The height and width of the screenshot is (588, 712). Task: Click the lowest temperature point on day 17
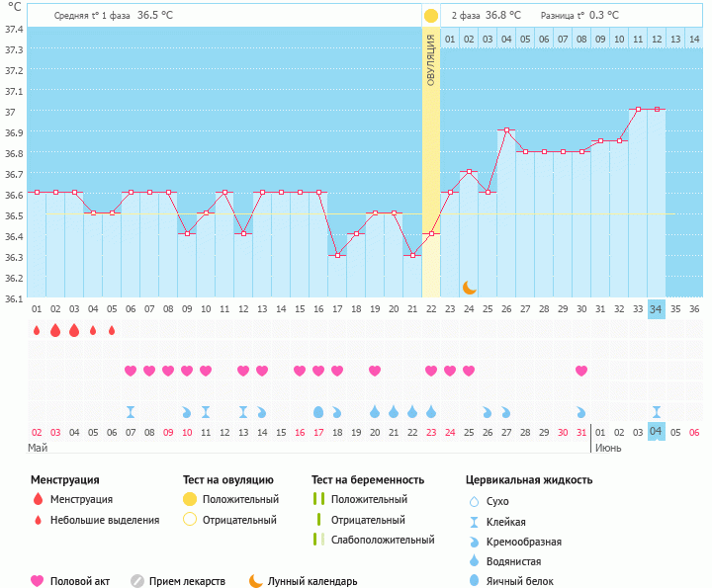pos(337,255)
